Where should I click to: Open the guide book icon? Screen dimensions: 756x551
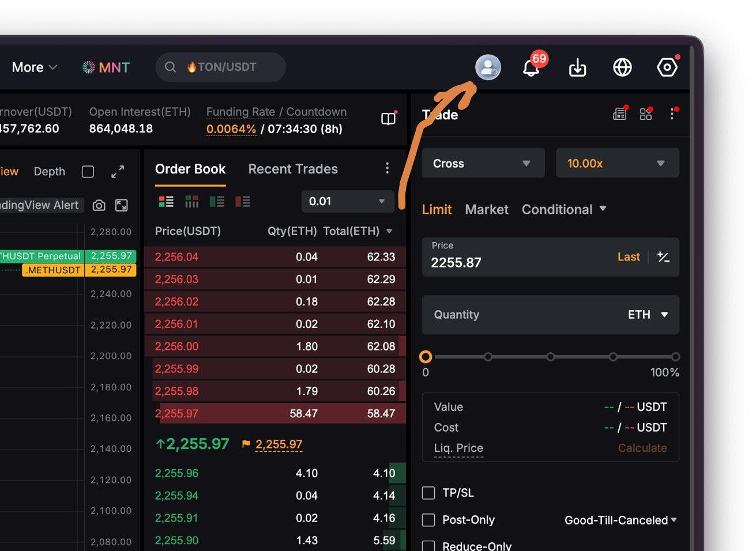click(389, 119)
